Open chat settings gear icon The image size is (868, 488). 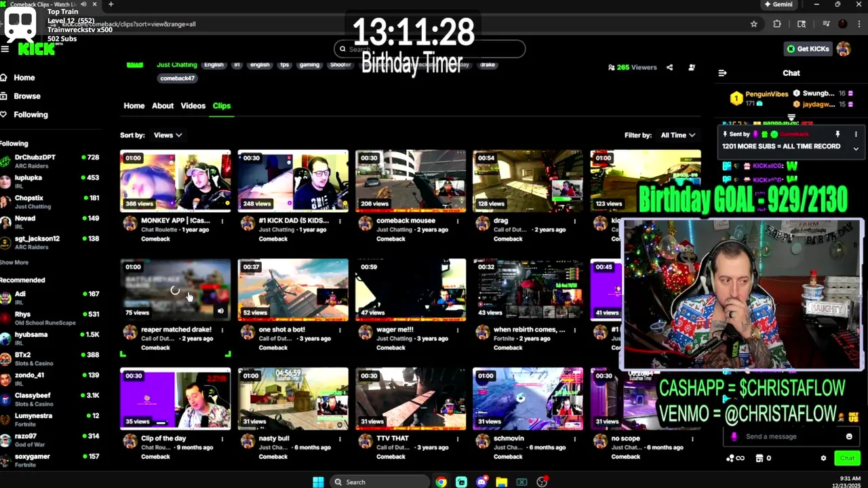point(823,458)
